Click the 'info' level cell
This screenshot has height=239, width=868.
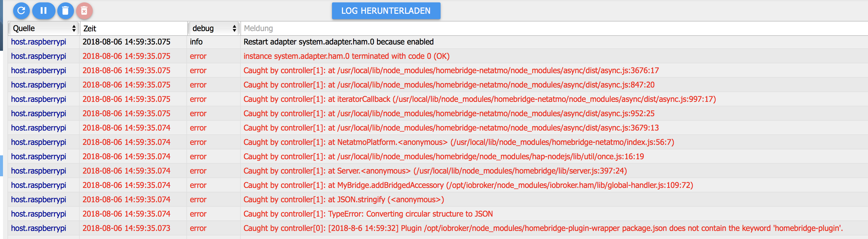pyautogui.click(x=196, y=42)
